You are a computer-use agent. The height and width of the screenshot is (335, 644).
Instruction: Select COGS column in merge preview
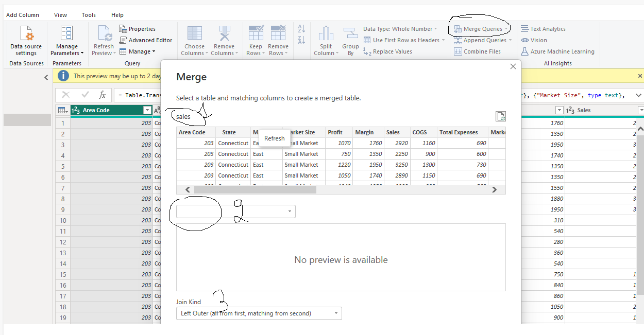pos(423,132)
